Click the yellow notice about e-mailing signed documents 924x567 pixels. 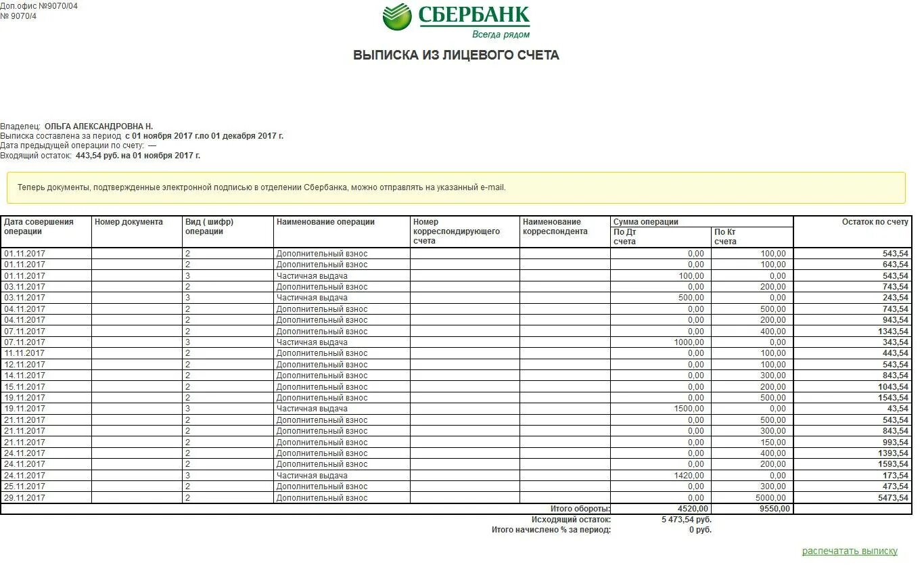(456, 187)
